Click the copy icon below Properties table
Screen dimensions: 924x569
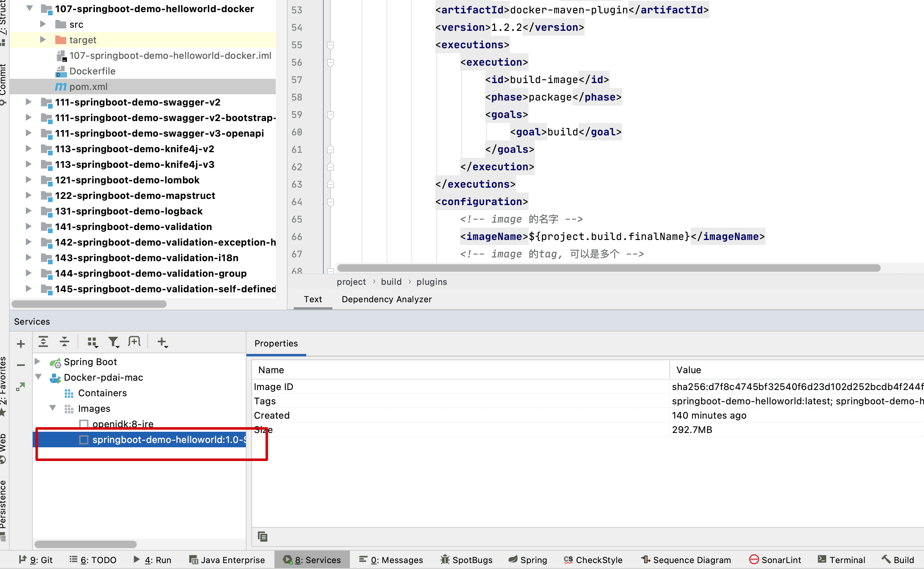pyautogui.click(x=262, y=536)
